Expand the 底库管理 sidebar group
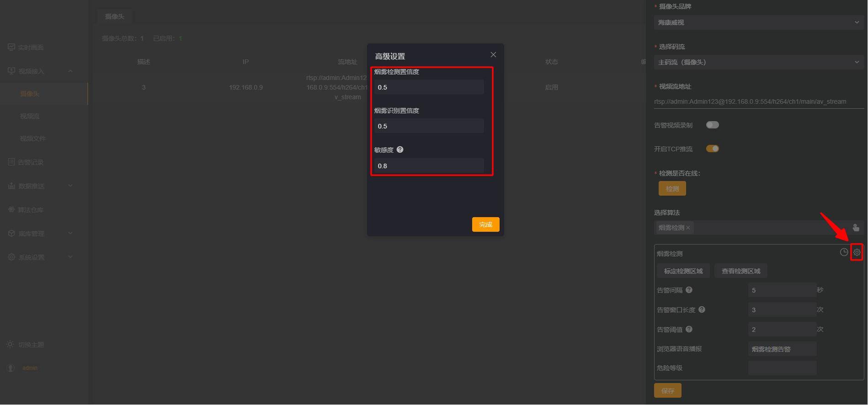This screenshot has height=405, width=868. point(70,233)
